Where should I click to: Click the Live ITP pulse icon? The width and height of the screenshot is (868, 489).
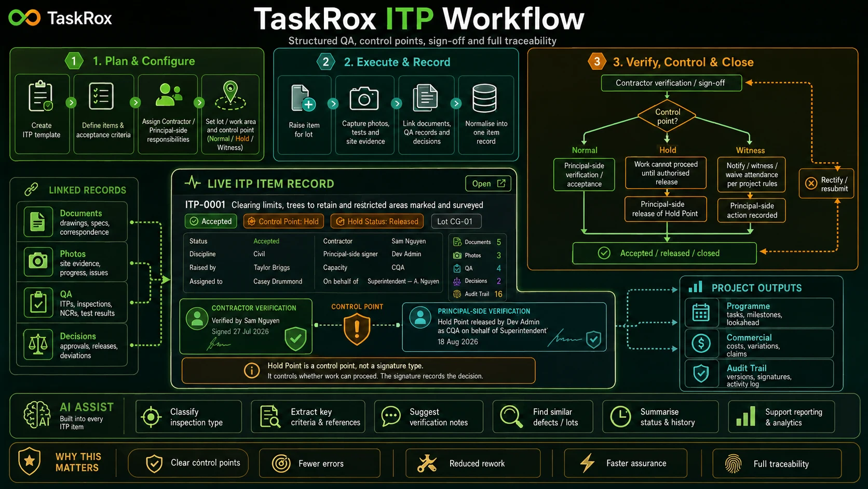tap(193, 182)
